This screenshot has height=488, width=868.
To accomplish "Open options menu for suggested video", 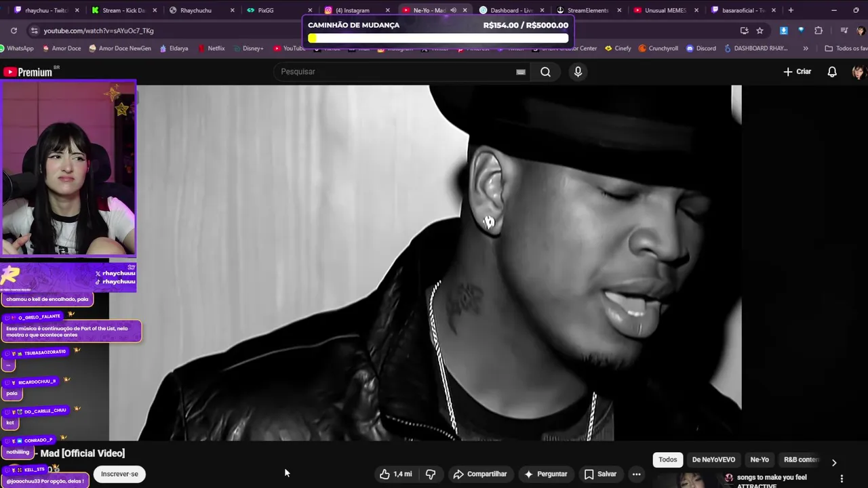I will click(x=842, y=479).
